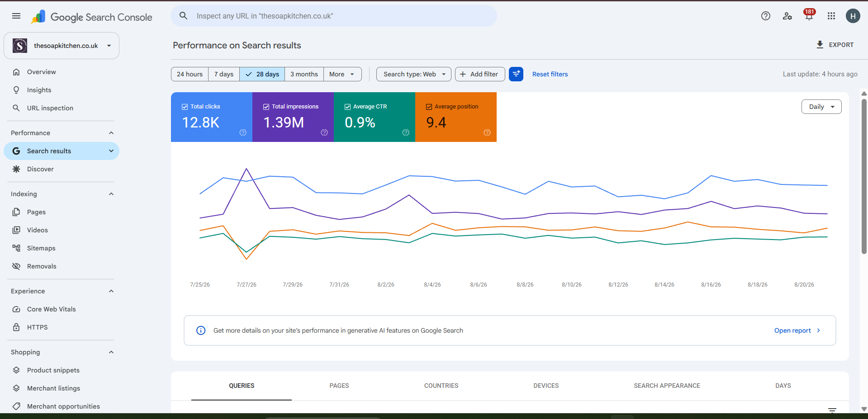Click Add filter button
The width and height of the screenshot is (868, 419).
point(480,74)
